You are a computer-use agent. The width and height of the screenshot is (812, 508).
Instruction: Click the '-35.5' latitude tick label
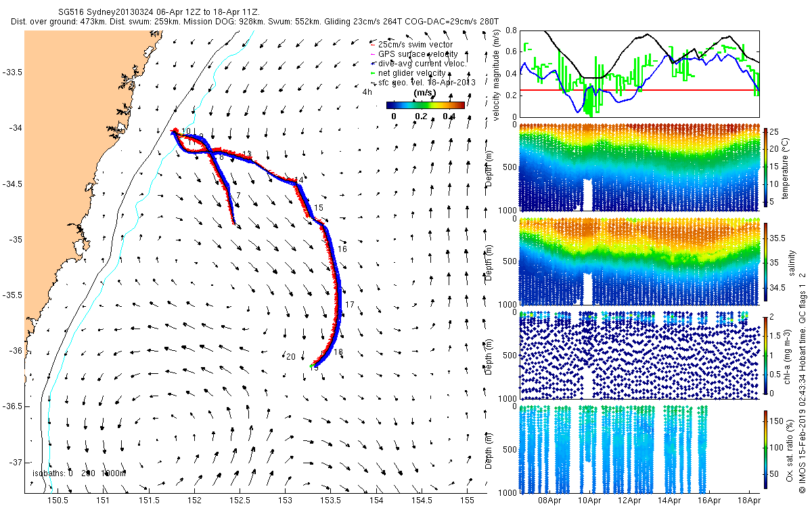12,295
